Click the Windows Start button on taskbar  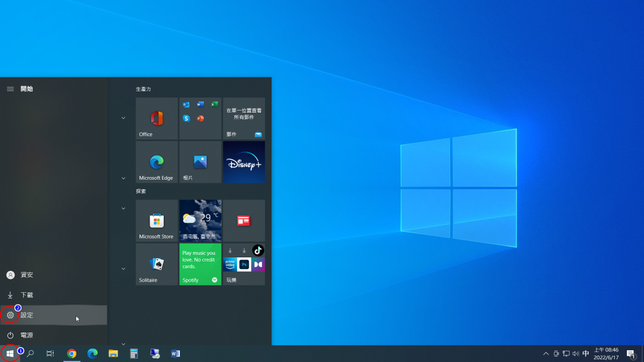[x=10, y=353]
